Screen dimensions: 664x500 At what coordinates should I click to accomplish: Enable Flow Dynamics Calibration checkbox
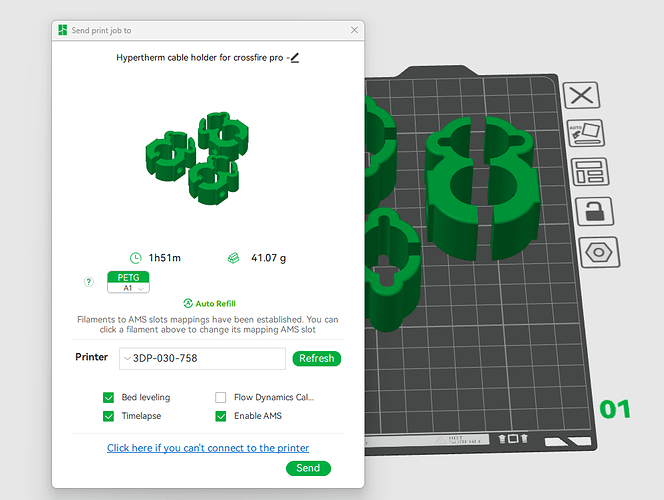click(221, 398)
